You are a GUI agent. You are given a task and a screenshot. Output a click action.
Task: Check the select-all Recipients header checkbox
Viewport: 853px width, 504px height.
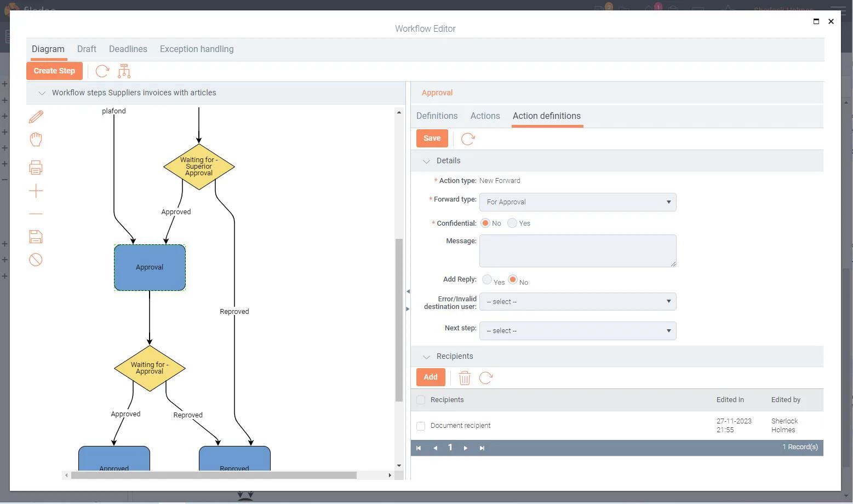(x=421, y=400)
